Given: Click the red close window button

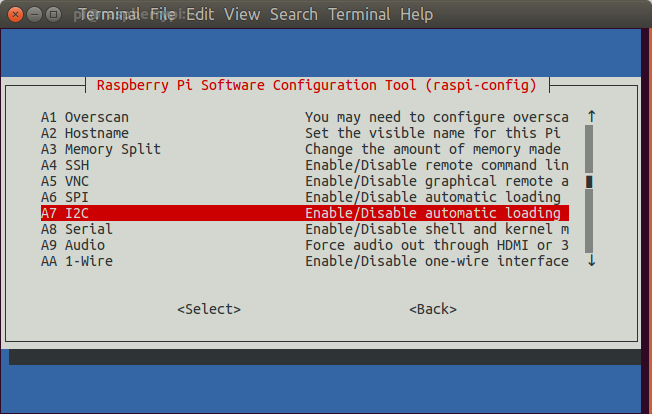Looking at the screenshot, I should [15, 15].
